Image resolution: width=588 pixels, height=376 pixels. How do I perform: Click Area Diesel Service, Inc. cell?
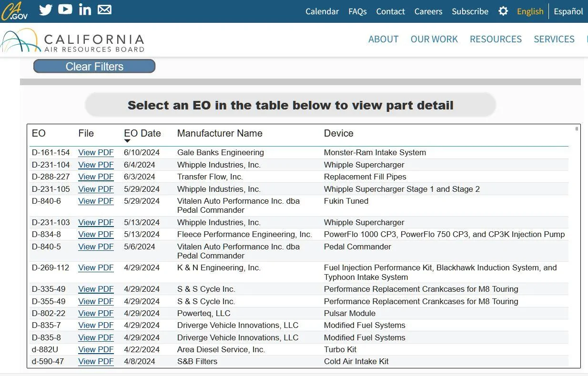point(221,349)
